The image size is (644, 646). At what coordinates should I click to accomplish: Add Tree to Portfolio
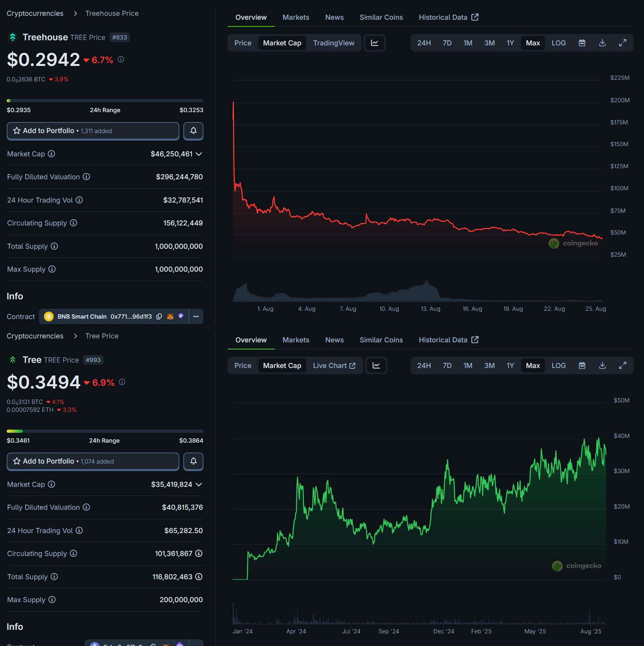tap(93, 461)
